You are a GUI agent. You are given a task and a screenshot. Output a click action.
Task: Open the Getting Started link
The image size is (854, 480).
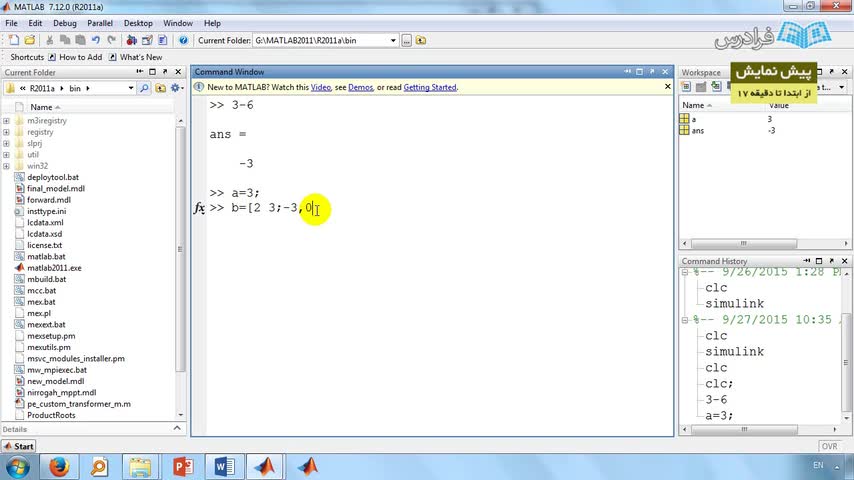430,87
